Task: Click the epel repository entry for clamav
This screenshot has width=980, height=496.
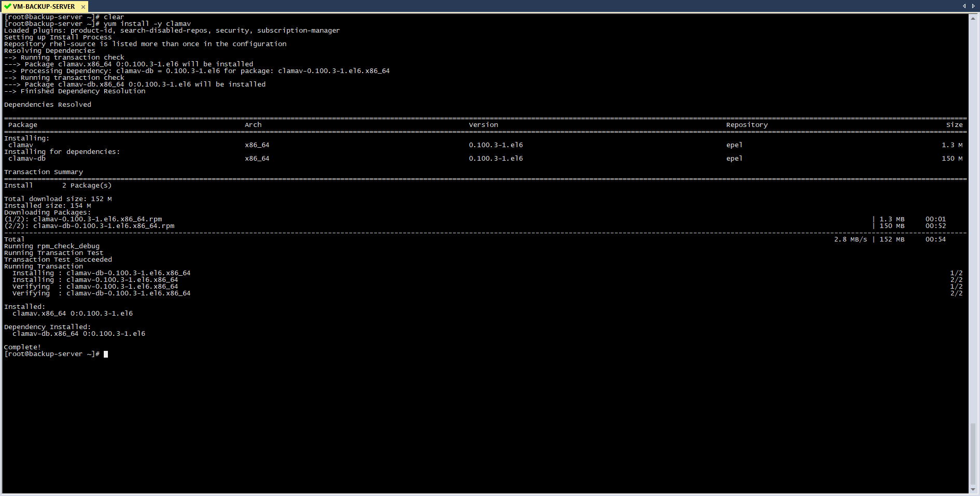Action: point(734,145)
